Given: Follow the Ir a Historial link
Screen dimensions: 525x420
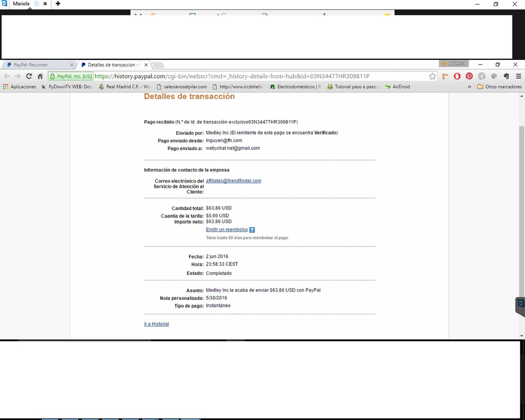Looking at the screenshot, I should pos(156,324).
